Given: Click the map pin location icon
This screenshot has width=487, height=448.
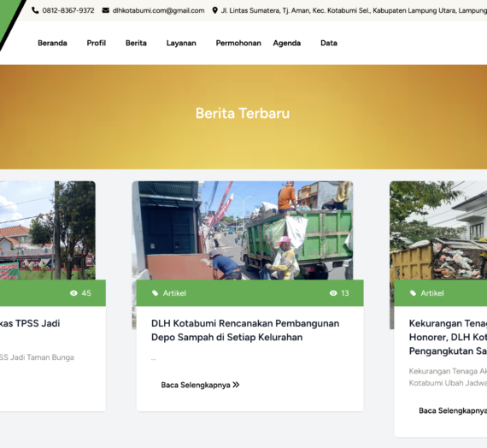Looking at the screenshot, I should [x=214, y=10].
